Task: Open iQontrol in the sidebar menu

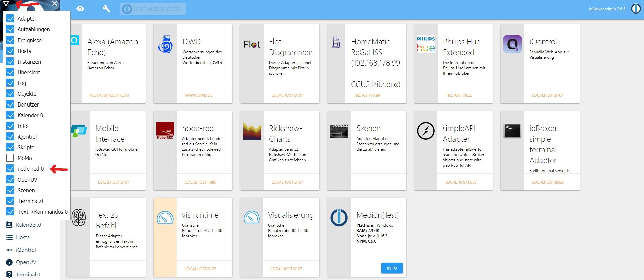Action: point(26,250)
